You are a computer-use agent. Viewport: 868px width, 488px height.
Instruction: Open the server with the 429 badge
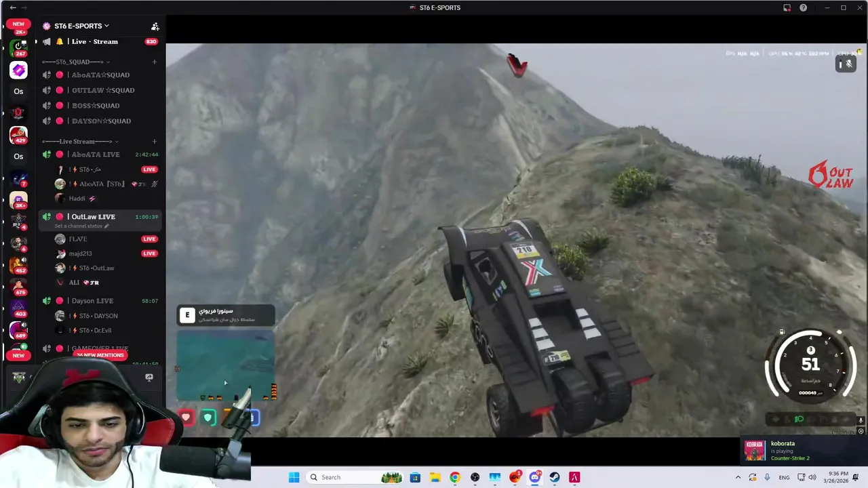pos(18,135)
